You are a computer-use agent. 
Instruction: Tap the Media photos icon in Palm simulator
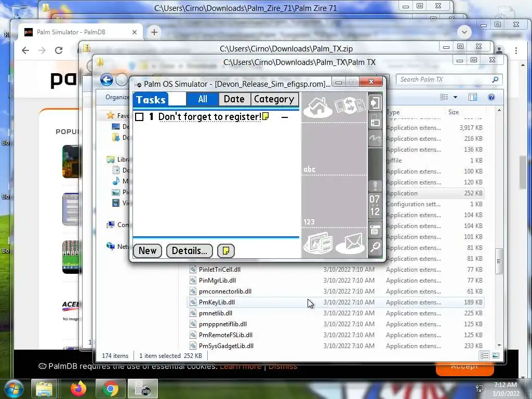pyautogui.click(x=318, y=242)
